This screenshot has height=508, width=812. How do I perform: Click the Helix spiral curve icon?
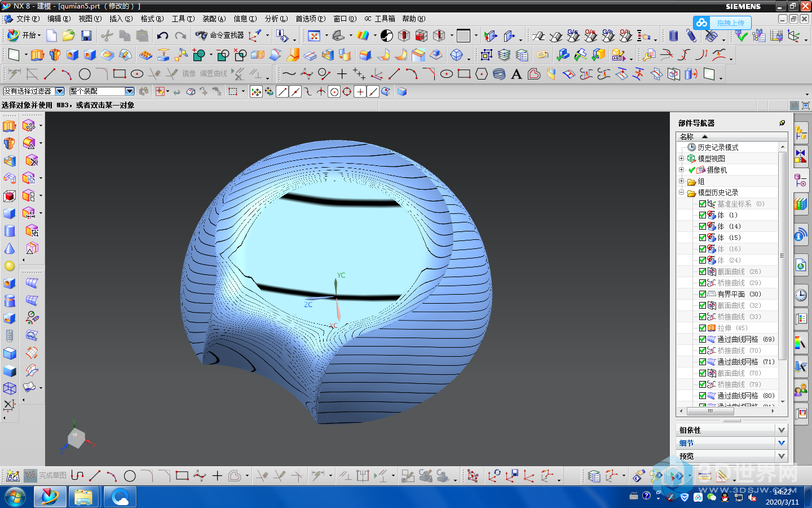[499, 74]
